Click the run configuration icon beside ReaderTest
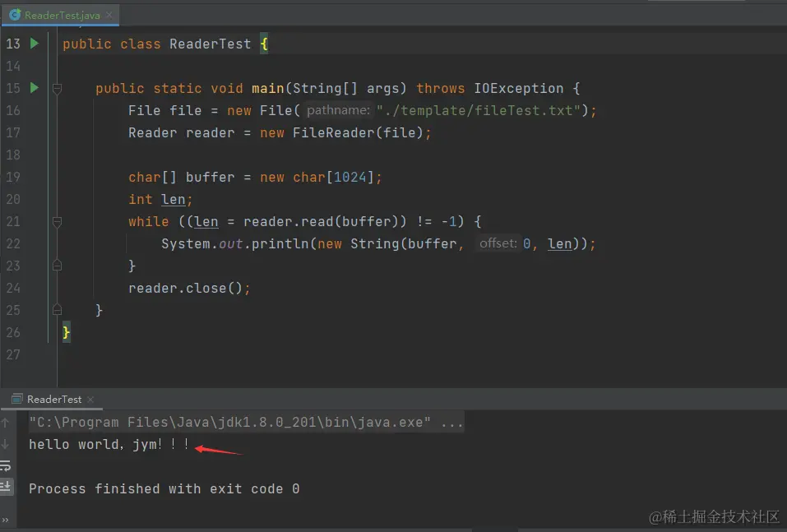The width and height of the screenshot is (787, 532). tap(16, 399)
